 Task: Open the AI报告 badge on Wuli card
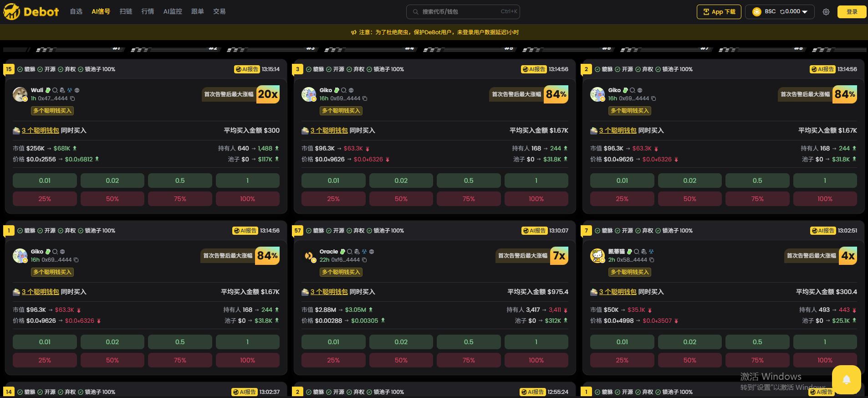click(247, 69)
